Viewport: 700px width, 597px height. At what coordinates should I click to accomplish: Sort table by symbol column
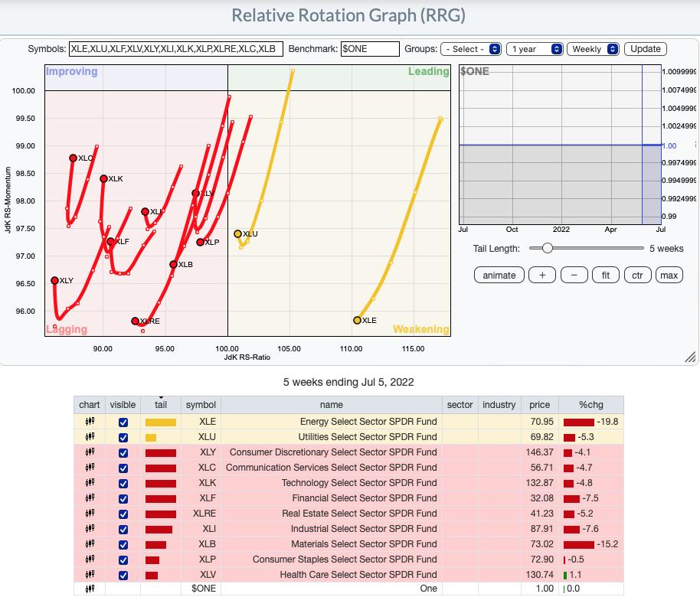coord(201,405)
